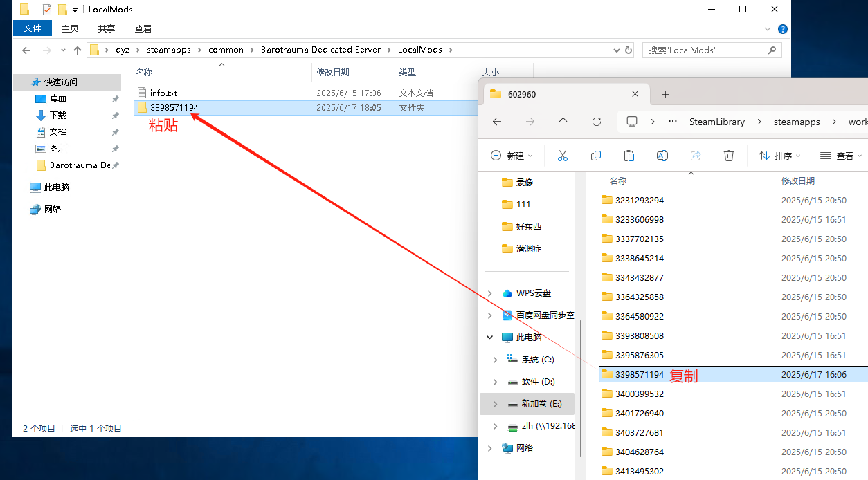
Task: Expand 网络 in the 602960 navigation pane
Action: [x=490, y=448]
